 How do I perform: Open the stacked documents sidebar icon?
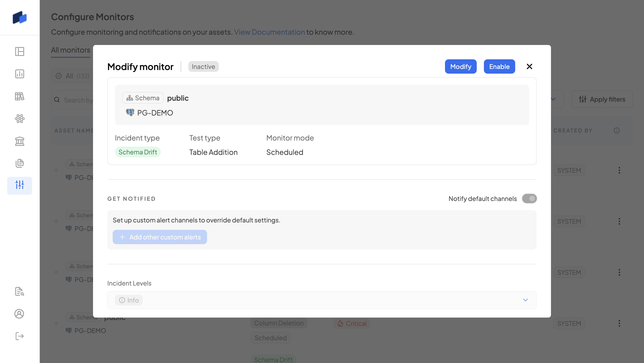click(x=19, y=163)
